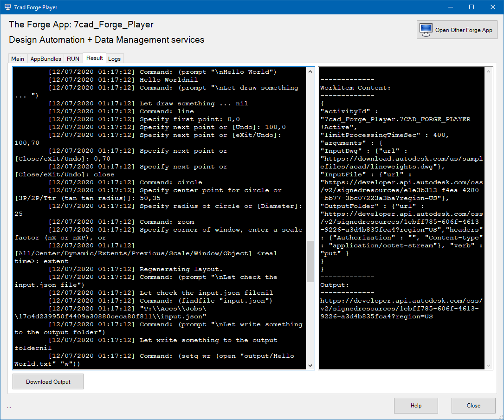Open the AppBundles tab
Viewport: 504px width, 420px height.
coord(45,59)
